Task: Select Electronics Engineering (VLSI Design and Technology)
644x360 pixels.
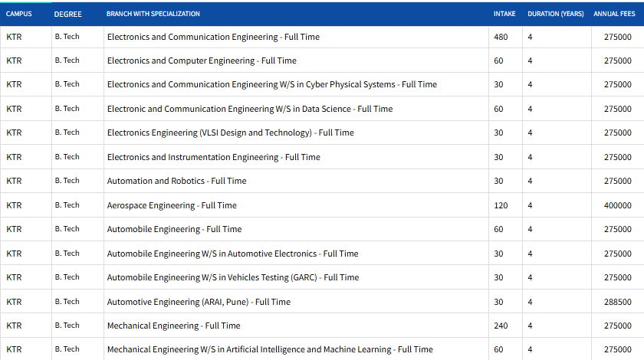Action: coord(230,133)
